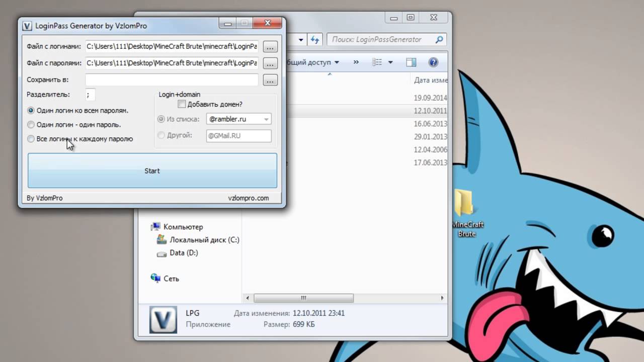This screenshot has width=644, height=362.
Task: Click the @GMail.RU custom domain field
Action: tap(239, 136)
